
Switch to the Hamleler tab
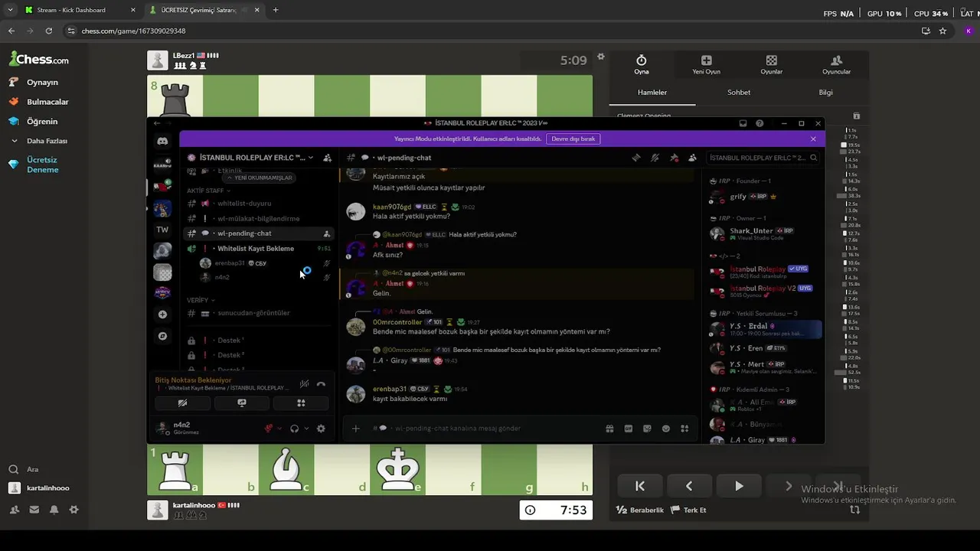pos(652,93)
